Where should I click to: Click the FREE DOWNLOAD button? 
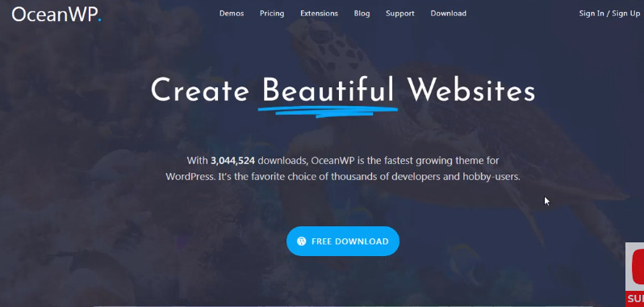(x=343, y=242)
